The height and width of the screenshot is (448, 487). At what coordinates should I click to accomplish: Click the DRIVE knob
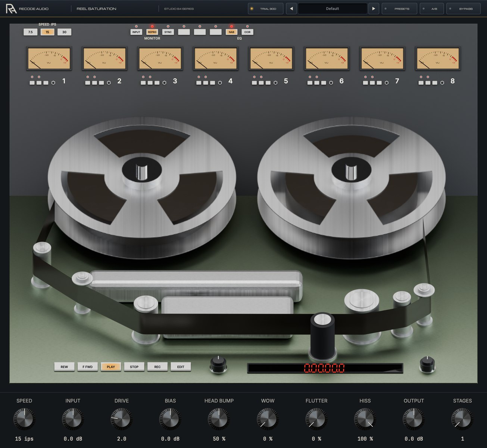coord(122,419)
